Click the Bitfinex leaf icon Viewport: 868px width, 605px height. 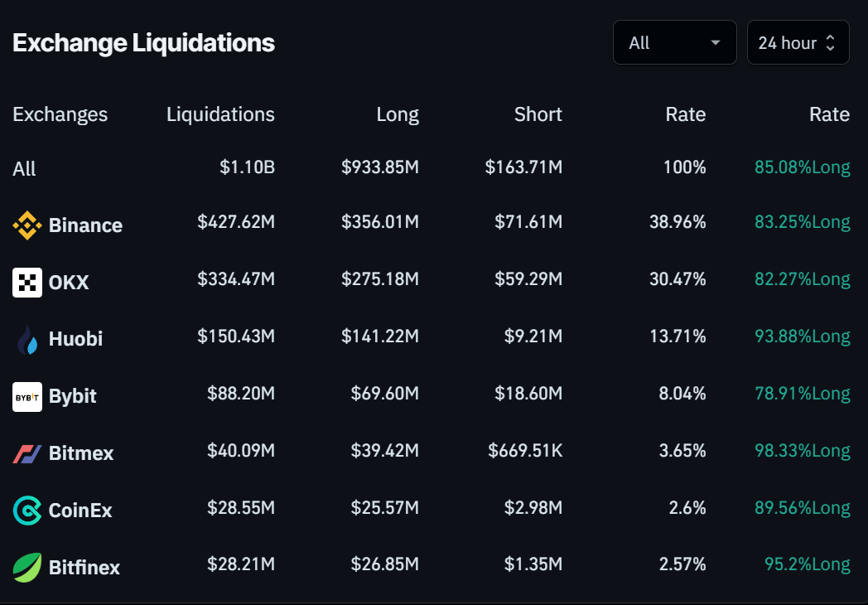[27, 568]
